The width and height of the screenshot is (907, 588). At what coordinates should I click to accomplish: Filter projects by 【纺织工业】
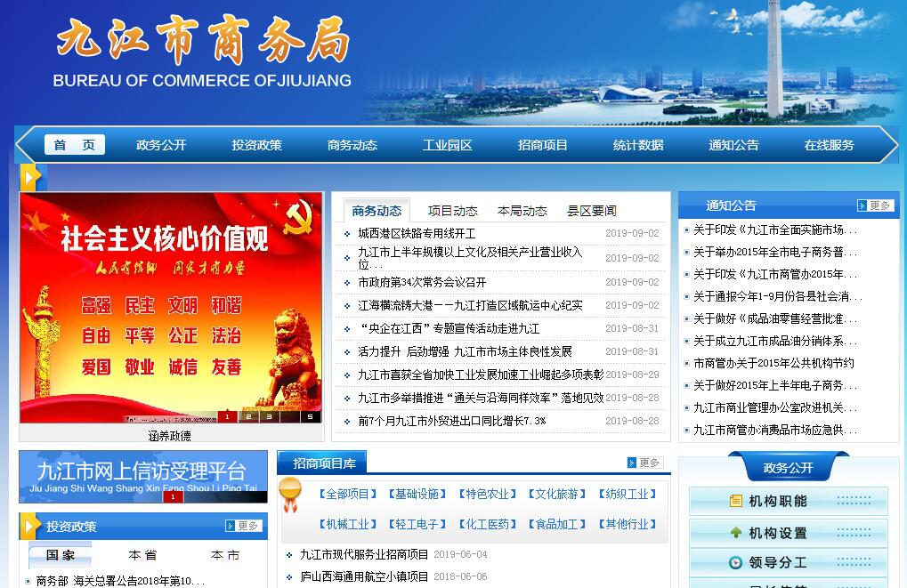point(628,494)
